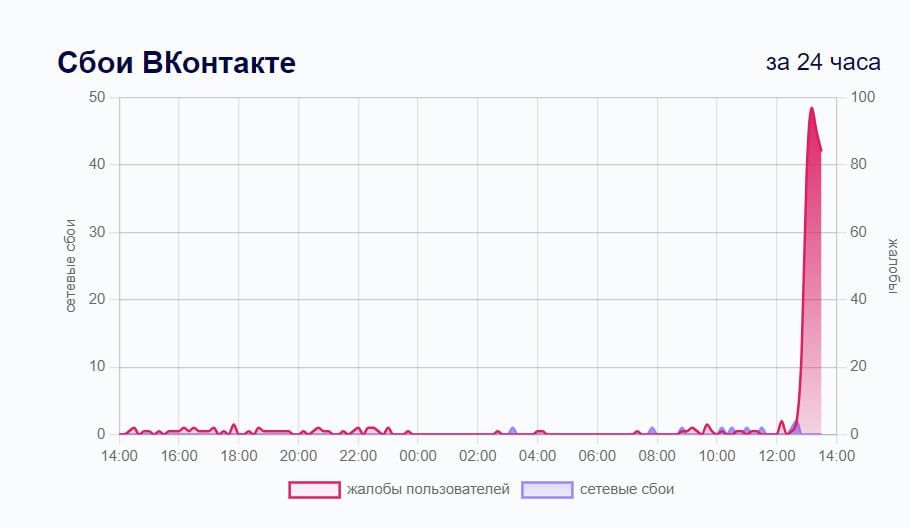Toggle the 'жалобы пользователей' legend swatch
This screenshot has height=528, width=911.
pyautogui.click(x=314, y=490)
